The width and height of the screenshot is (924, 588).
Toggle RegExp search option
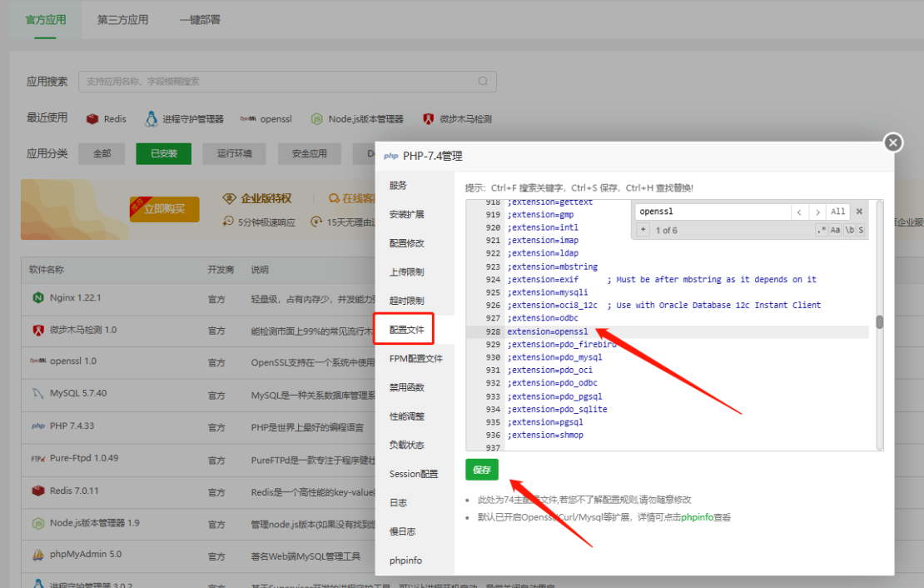point(821,230)
